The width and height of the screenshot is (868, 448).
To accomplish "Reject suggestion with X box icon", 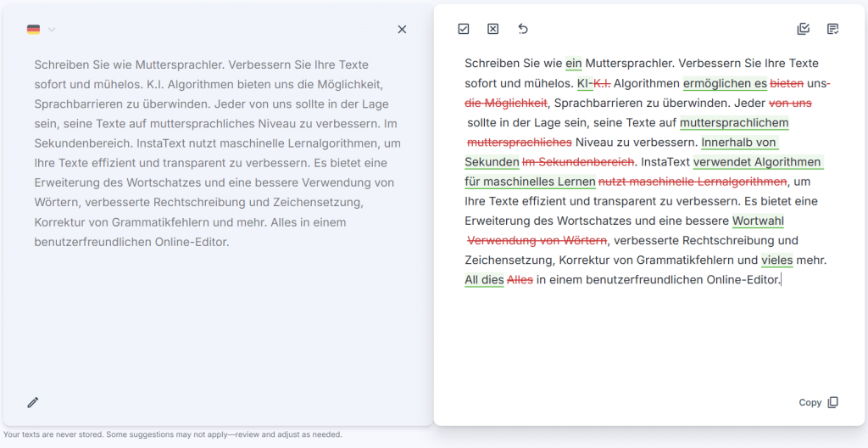I will point(492,29).
